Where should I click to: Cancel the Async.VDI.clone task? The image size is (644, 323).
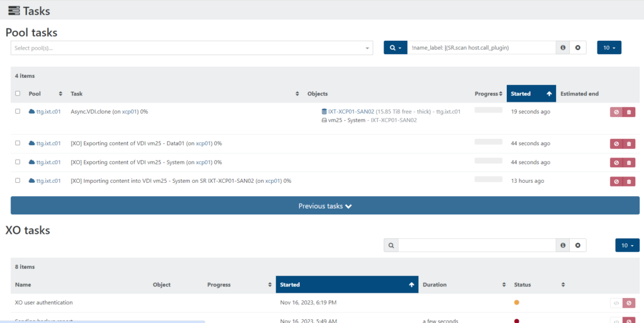click(616, 112)
